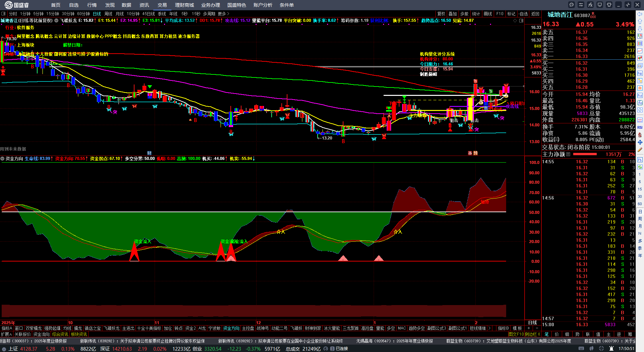Click the up arrow in right sidebar
The width and height of the screenshot is (644, 352).
640,21
